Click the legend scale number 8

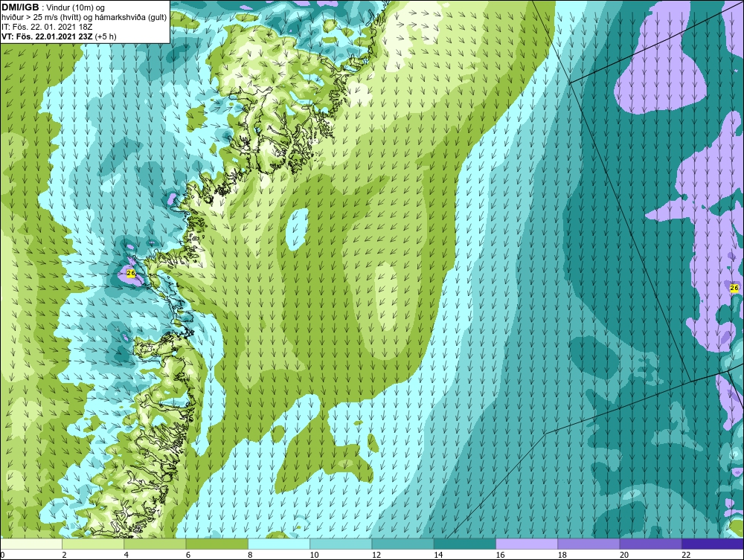pyautogui.click(x=251, y=555)
